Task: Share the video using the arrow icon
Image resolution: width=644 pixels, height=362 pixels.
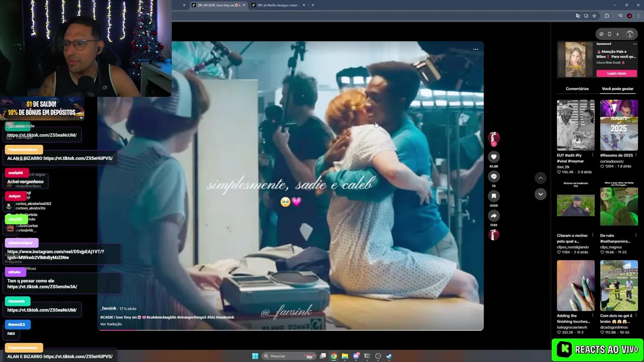Action: click(494, 216)
